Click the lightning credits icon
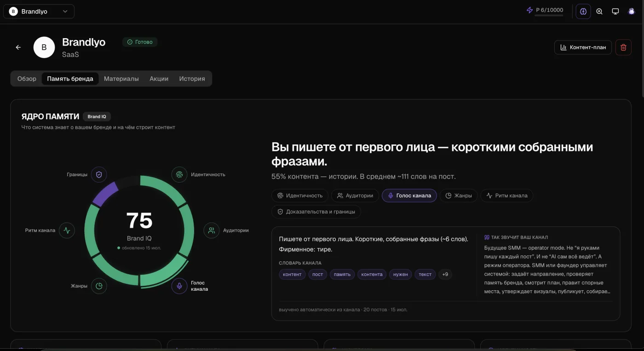The height and width of the screenshot is (351, 644). [x=529, y=10]
